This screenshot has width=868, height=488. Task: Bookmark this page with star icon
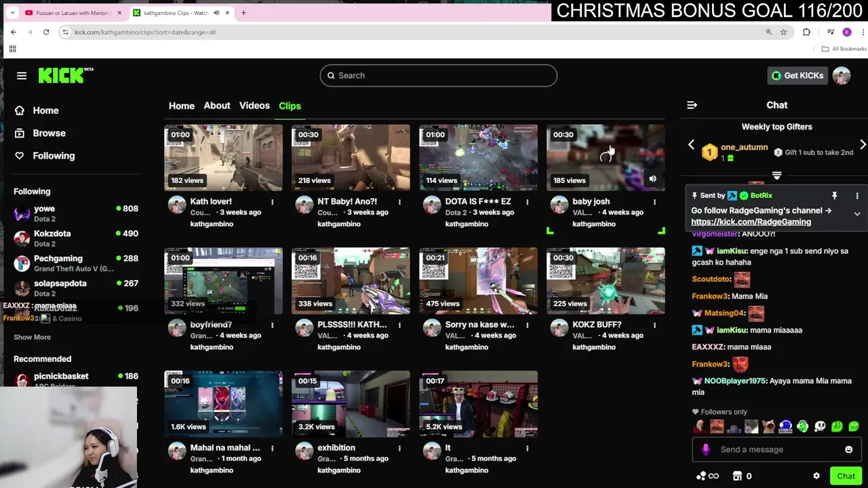pyautogui.click(x=783, y=32)
